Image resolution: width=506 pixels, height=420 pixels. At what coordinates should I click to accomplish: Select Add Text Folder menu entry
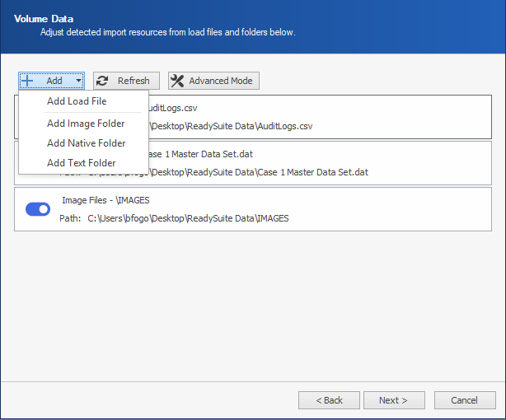(x=81, y=163)
